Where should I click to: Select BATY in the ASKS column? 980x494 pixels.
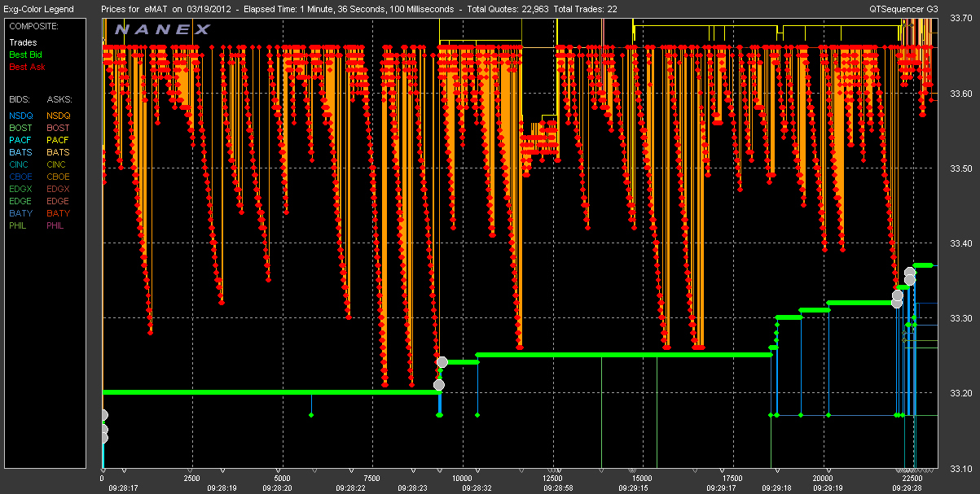(59, 213)
